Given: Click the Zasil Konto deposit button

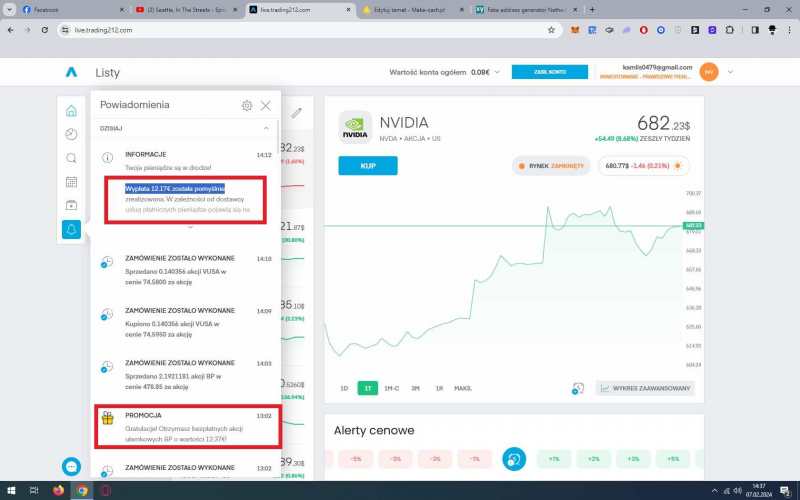Looking at the screenshot, I should click(549, 72).
